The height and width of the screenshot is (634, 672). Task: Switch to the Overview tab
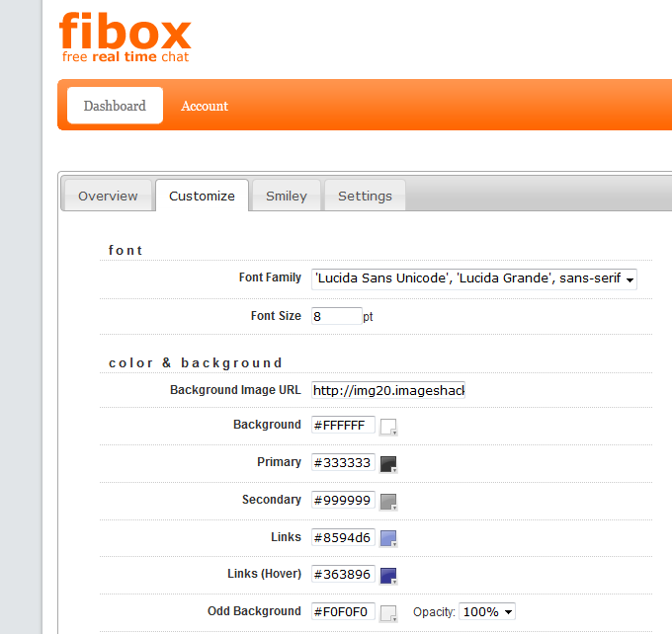tap(108, 196)
